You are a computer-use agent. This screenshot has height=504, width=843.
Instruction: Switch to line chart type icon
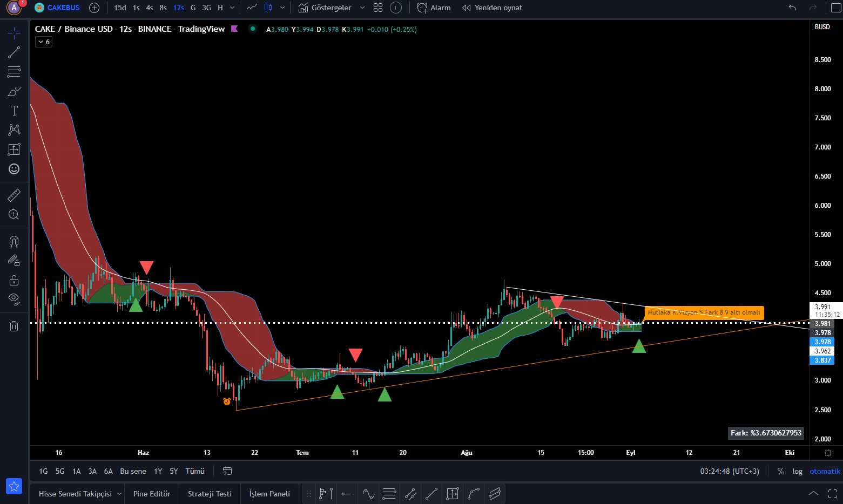tap(252, 8)
